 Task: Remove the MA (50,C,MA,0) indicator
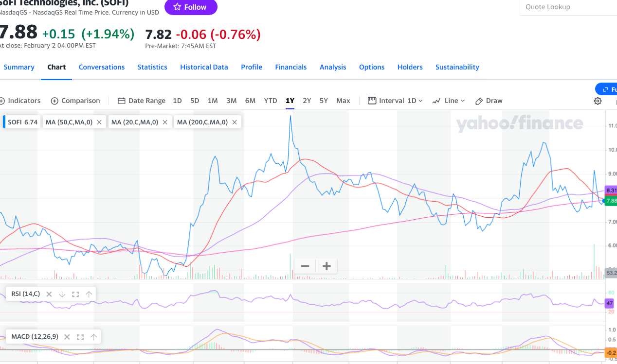(x=99, y=122)
